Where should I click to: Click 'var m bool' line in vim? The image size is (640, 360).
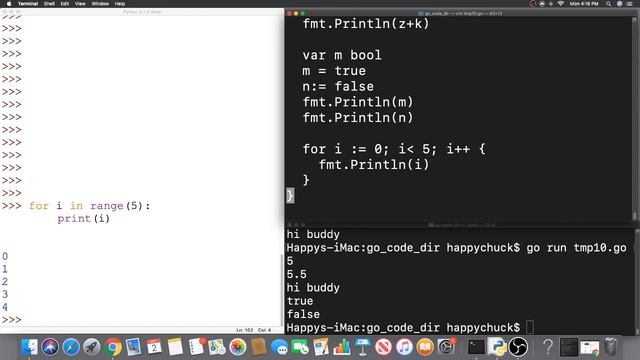(x=342, y=55)
